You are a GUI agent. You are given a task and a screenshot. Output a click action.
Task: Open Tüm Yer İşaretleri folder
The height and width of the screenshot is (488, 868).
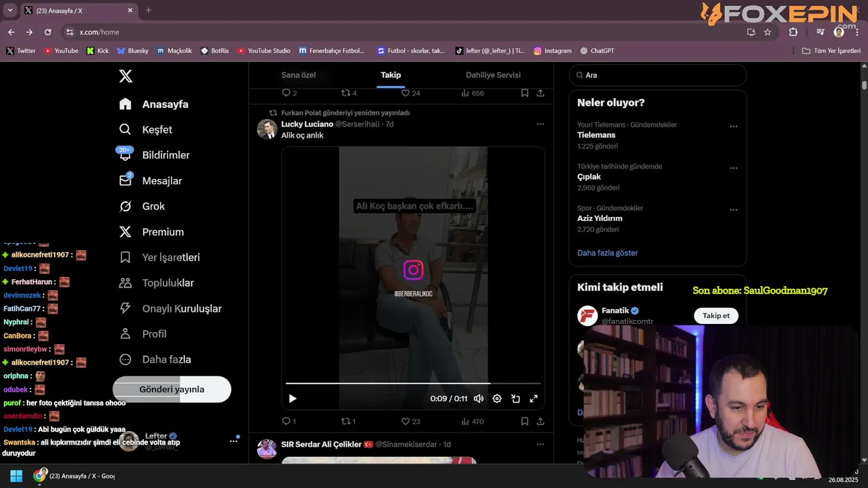pos(831,51)
